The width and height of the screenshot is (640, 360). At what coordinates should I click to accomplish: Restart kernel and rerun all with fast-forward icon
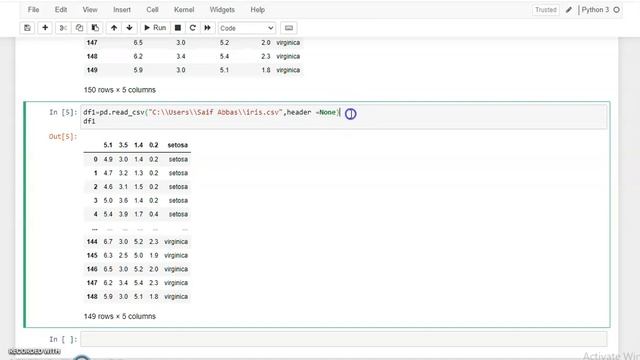tap(207, 28)
